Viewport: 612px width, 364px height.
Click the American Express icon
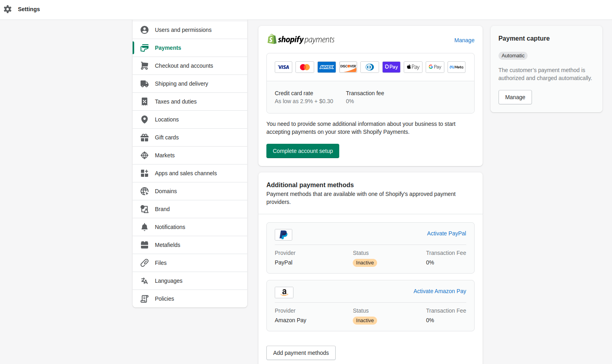pos(327,67)
